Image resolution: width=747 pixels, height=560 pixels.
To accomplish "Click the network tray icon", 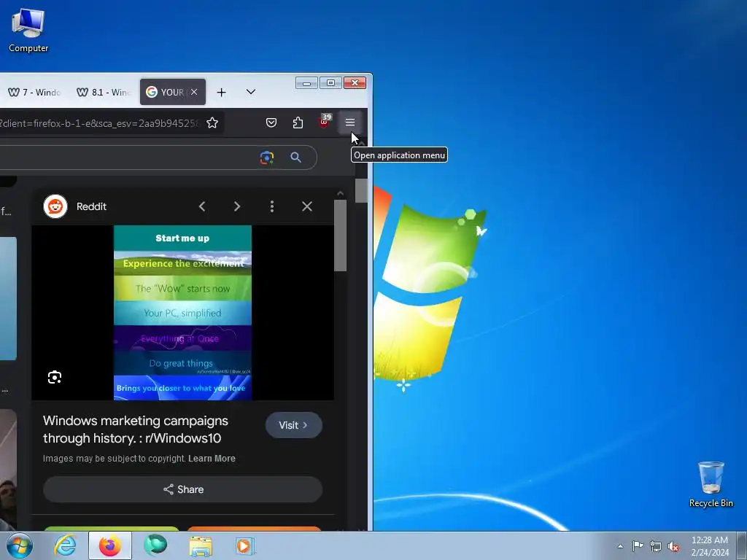I will [656, 547].
